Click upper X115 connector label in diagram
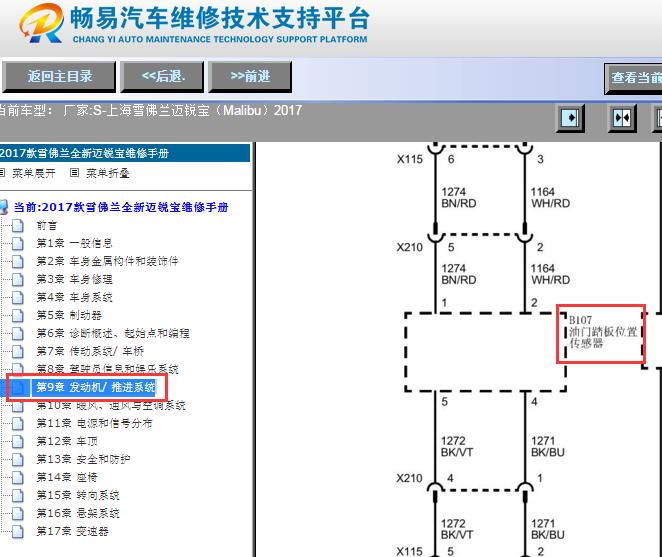This screenshot has width=662, height=557. point(410,159)
